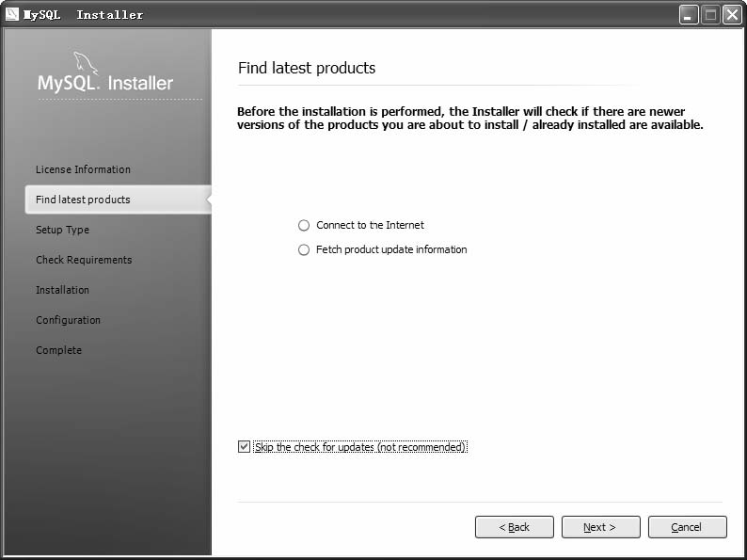Jump to the Installation step
The width and height of the screenshot is (747, 560).
pos(62,290)
